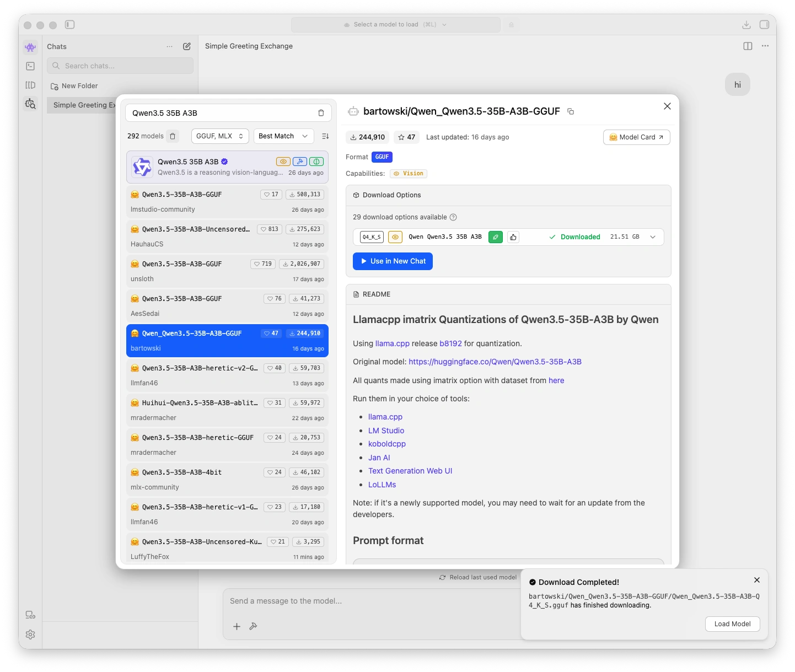Open the downloads icon in title bar

tap(746, 25)
